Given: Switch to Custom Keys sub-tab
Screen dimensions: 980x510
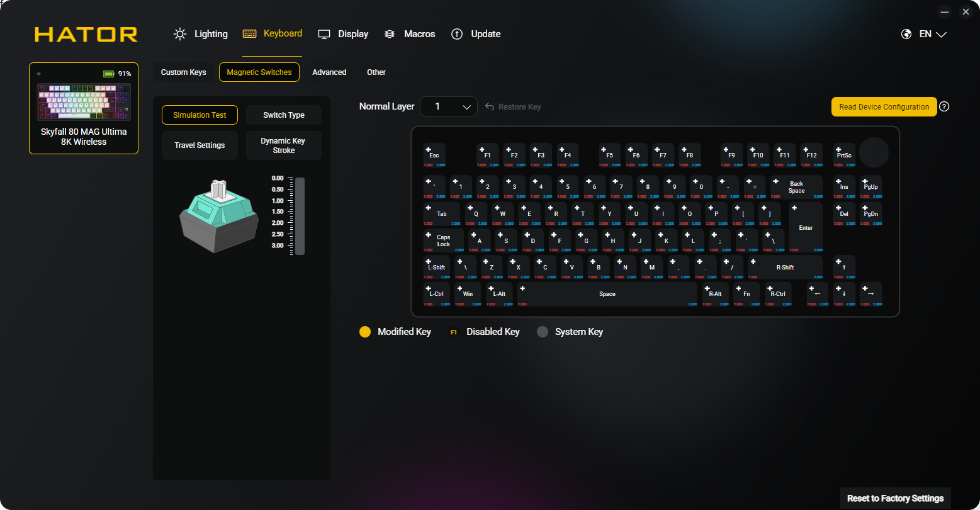Looking at the screenshot, I should tap(184, 72).
